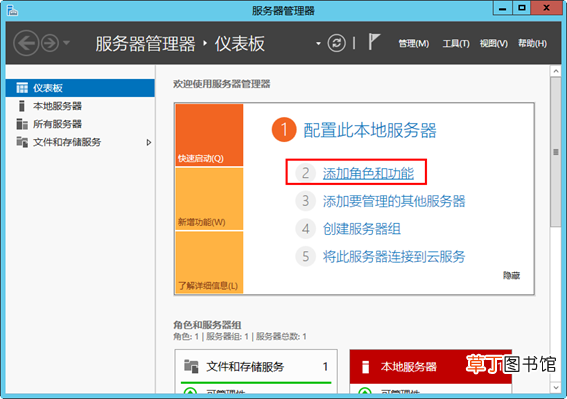Click the vertical scrollbar thumb

(556, 152)
